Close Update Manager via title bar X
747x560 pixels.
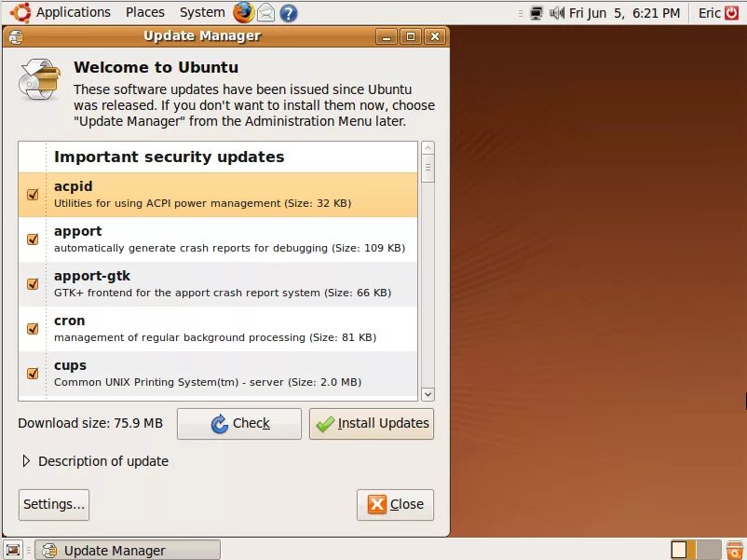click(x=435, y=36)
